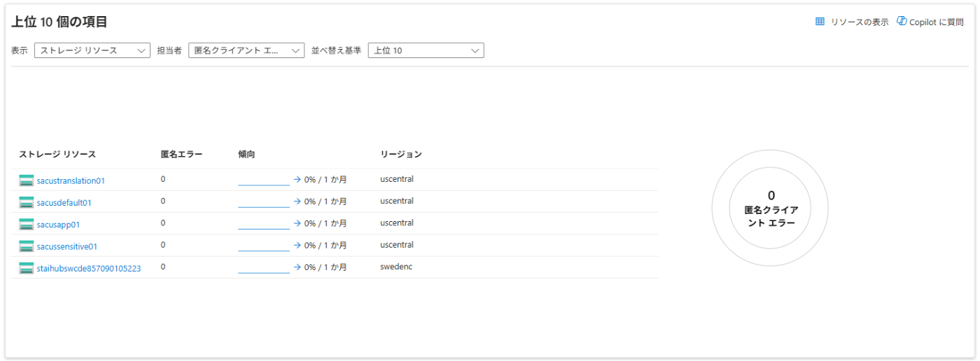Click the 0% / 1 か月 text in the sacussensitive01 row
980x361 pixels.
325,246
